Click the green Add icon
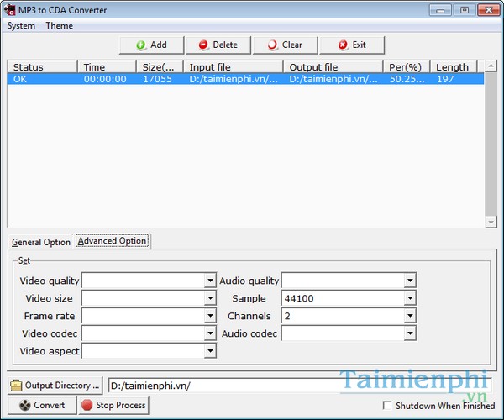The image size is (504, 420). click(x=140, y=45)
